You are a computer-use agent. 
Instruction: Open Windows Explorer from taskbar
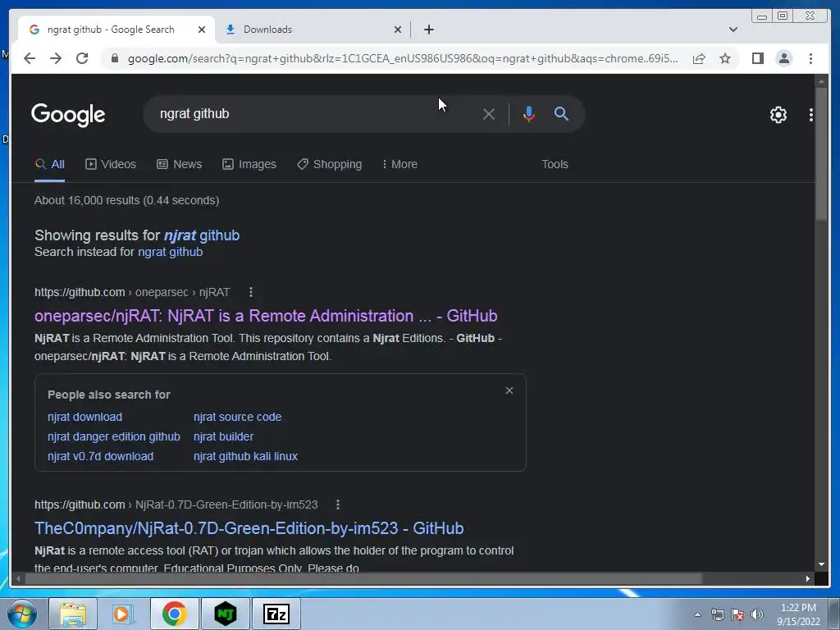73,614
